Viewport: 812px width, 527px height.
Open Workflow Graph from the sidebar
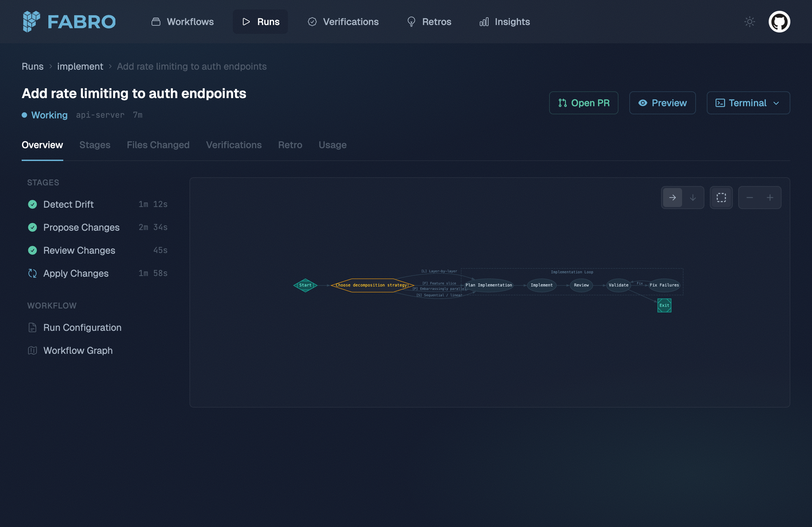coord(78,350)
